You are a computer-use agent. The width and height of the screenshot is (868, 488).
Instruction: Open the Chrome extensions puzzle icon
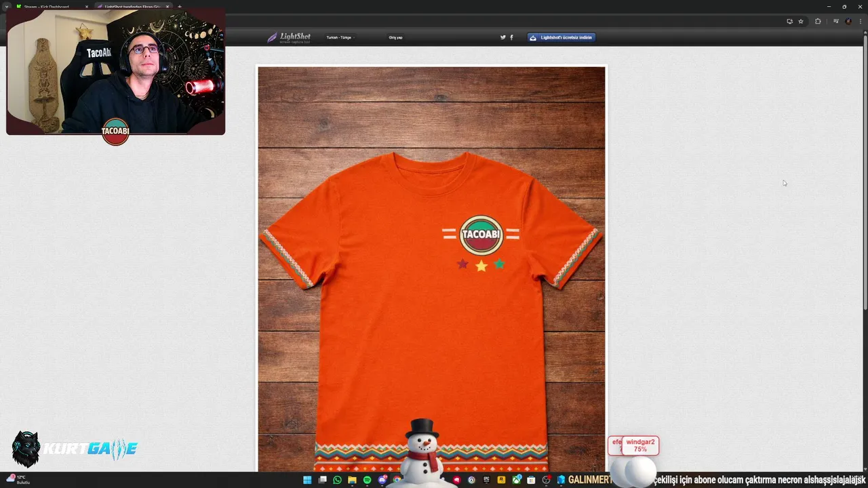click(818, 21)
